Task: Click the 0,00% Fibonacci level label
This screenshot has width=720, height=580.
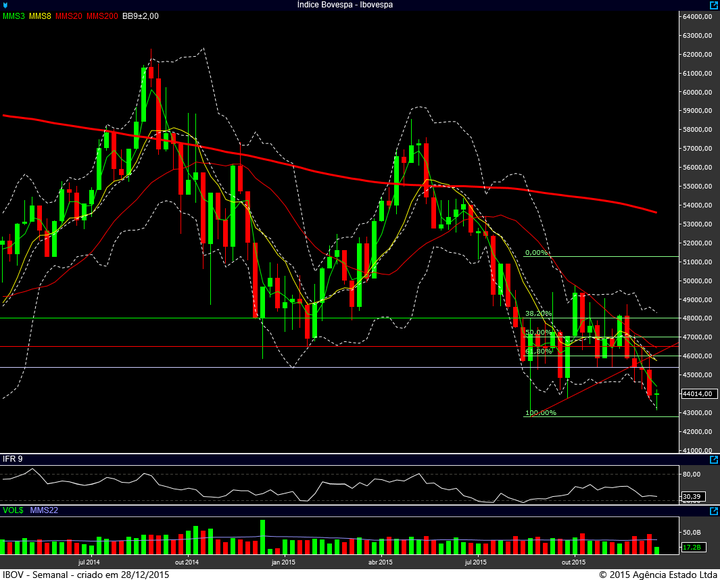Action: [x=536, y=253]
